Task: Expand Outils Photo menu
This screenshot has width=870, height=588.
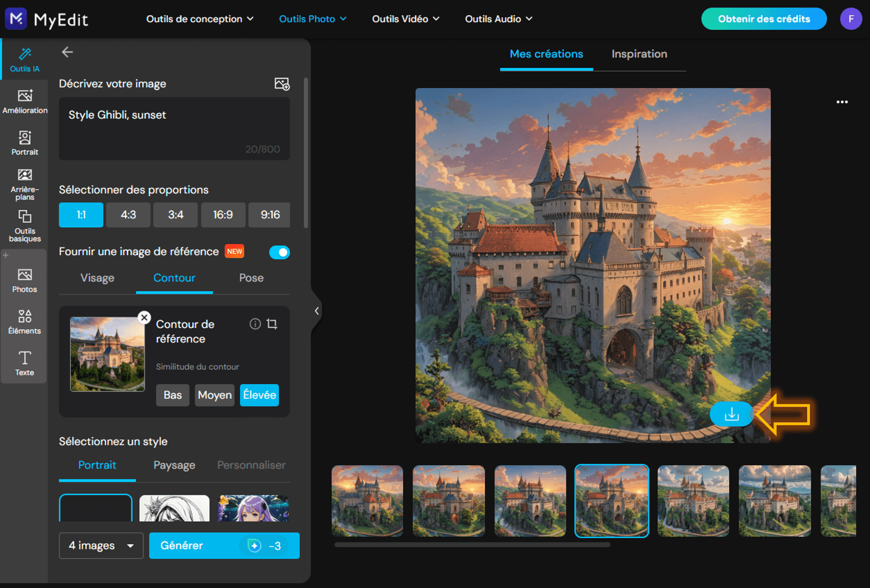Action: pyautogui.click(x=313, y=19)
